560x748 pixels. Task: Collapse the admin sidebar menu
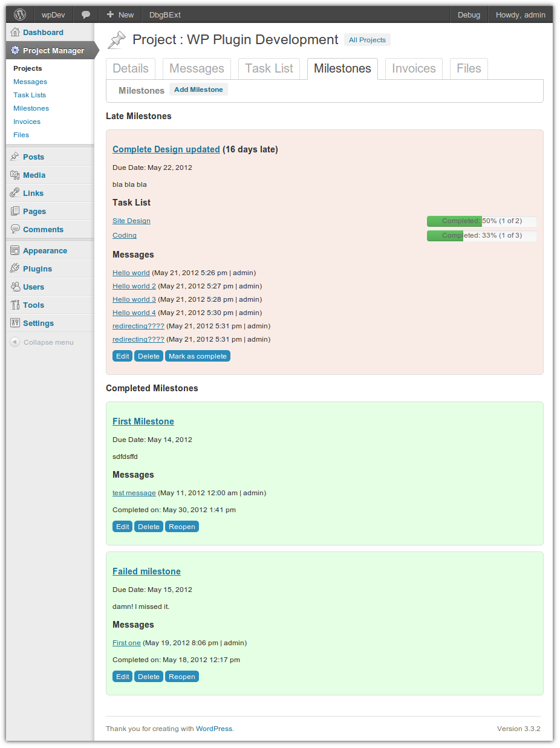click(x=42, y=342)
